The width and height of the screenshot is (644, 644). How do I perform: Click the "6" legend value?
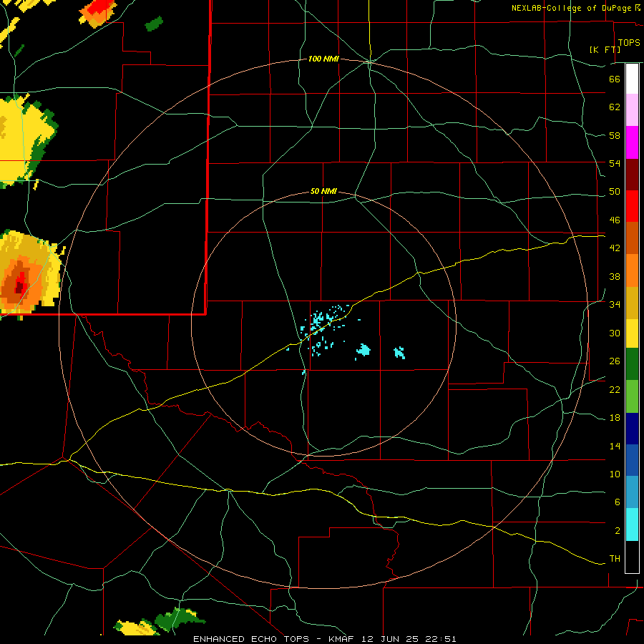point(617,502)
